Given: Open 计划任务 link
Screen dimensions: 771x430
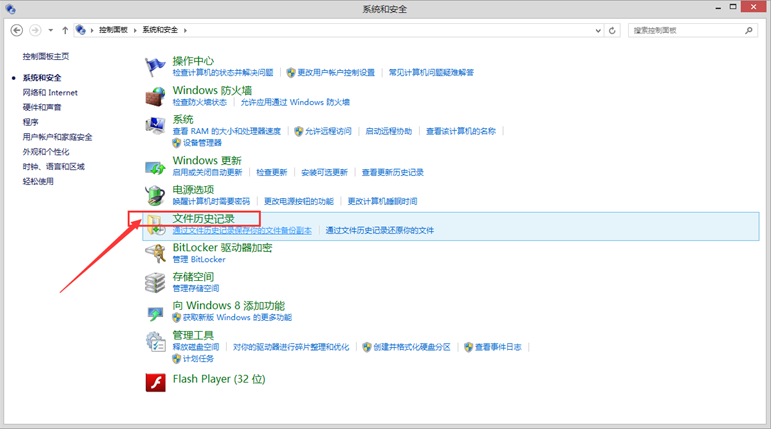Looking at the screenshot, I should tap(198, 359).
